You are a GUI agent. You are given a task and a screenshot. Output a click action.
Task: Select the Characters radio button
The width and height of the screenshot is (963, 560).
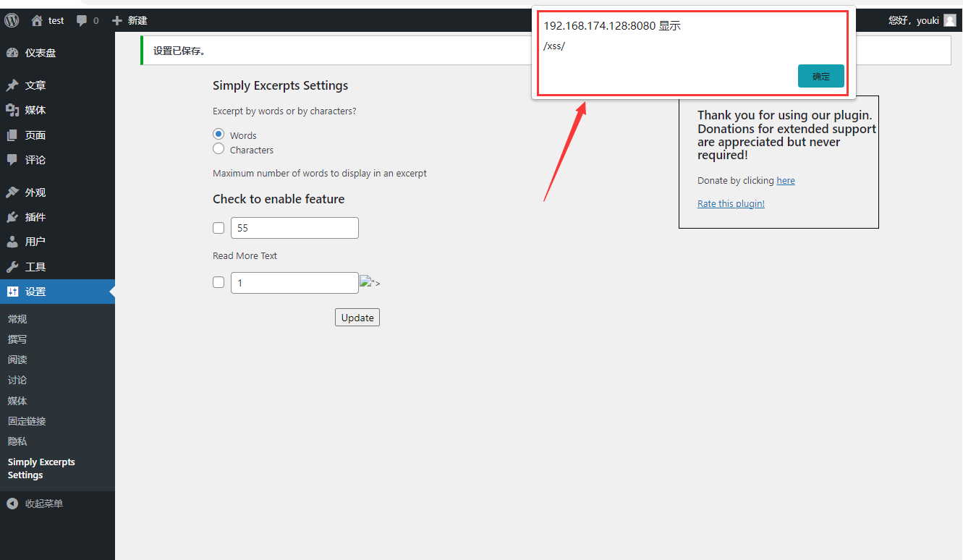click(x=219, y=148)
